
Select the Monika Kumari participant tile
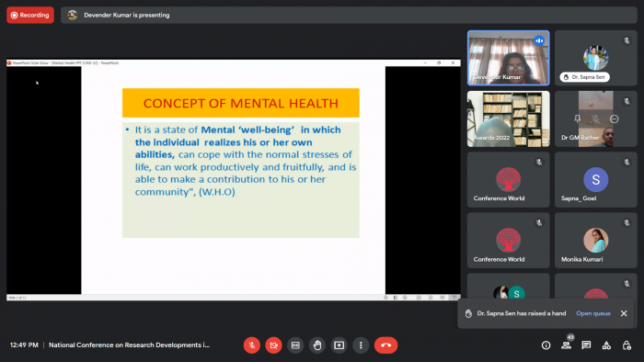pos(596,240)
